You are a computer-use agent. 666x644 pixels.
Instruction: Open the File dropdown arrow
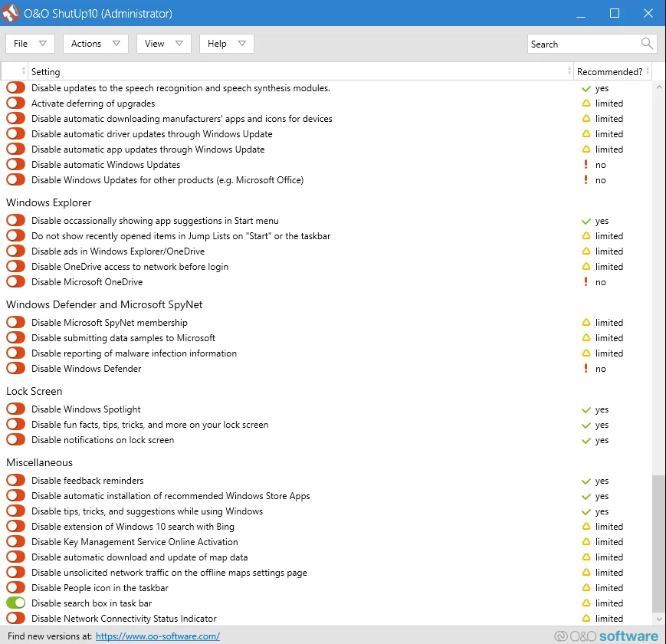click(x=42, y=44)
